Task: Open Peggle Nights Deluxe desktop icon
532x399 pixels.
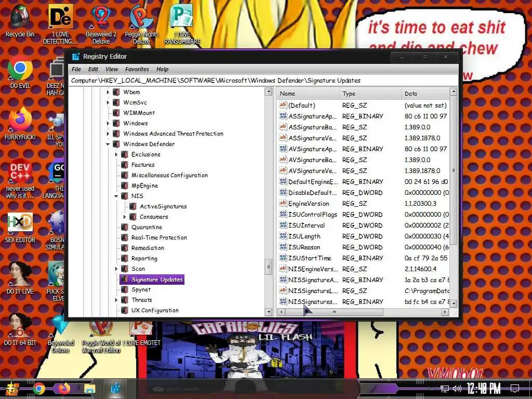Action: [x=141, y=24]
